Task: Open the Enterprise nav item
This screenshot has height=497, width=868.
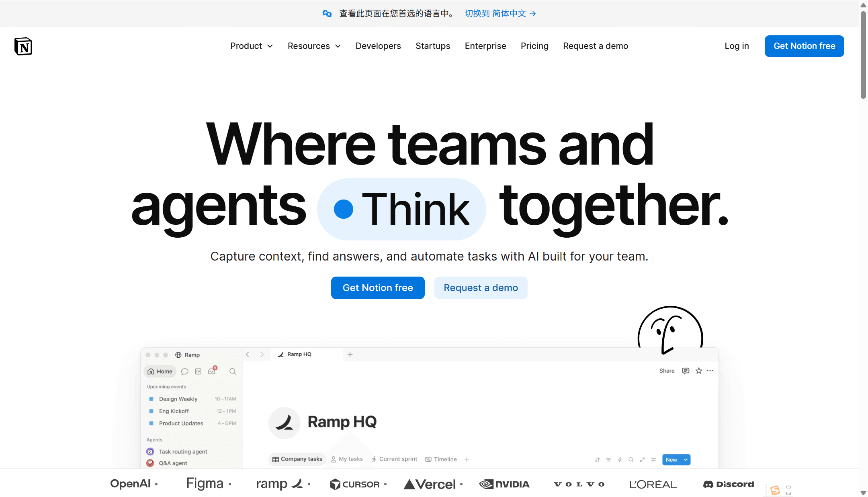Action: tap(485, 46)
